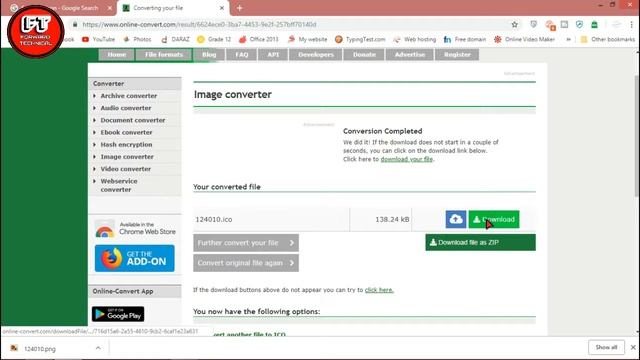Open the Photos bookmark
Image resolution: width=640 pixels, height=360 pixels.
(x=137, y=39)
